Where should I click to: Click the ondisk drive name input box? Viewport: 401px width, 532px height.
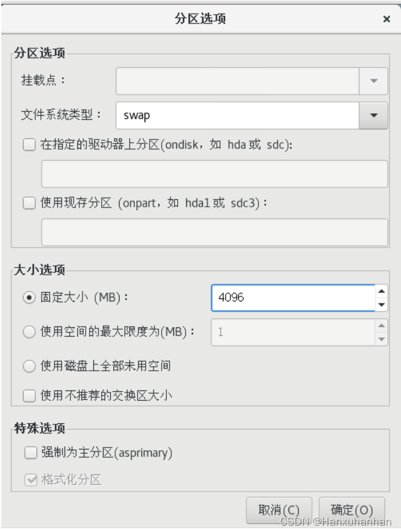click(x=214, y=173)
